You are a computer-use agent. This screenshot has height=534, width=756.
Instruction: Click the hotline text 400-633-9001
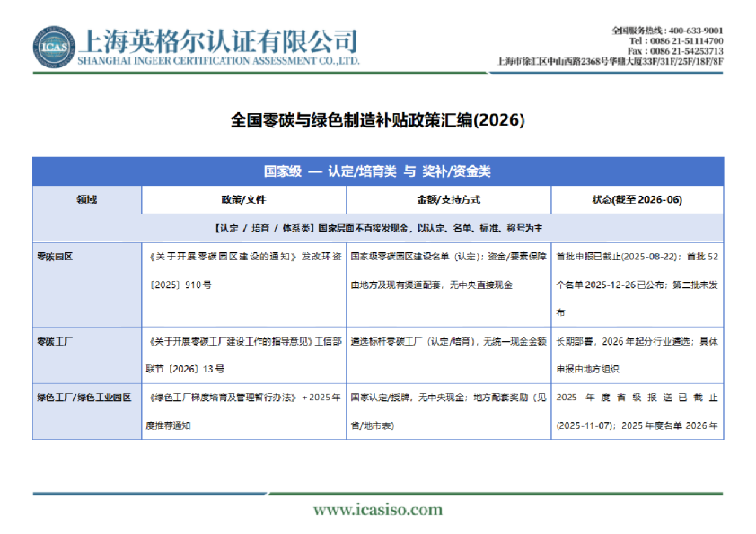(696, 31)
